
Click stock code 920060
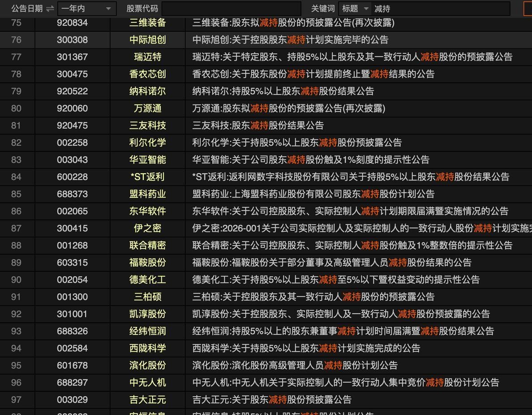pyautogui.click(x=72, y=108)
